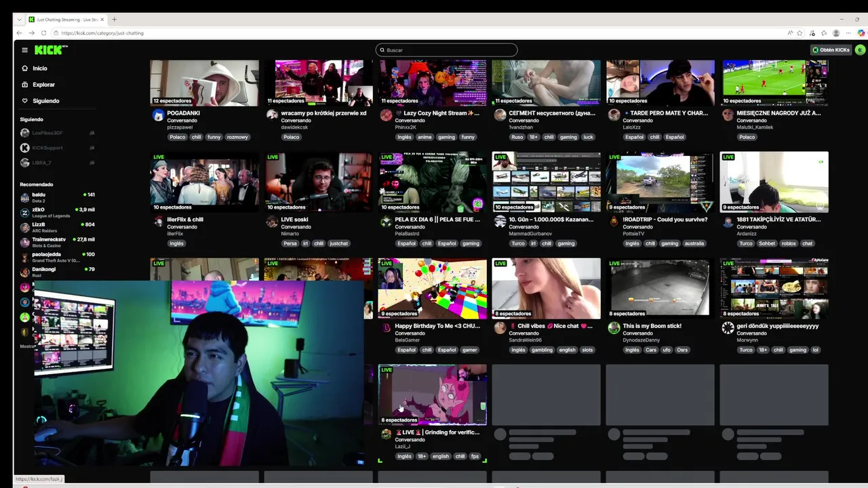The image size is (868, 488).
Task: Close the Just Chatting Streaming tab
Action: (x=102, y=20)
